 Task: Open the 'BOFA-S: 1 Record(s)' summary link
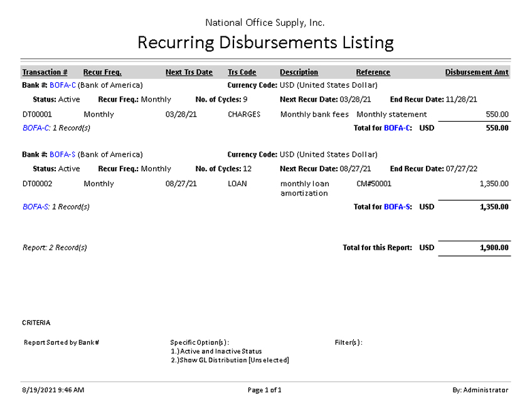click(x=56, y=206)
